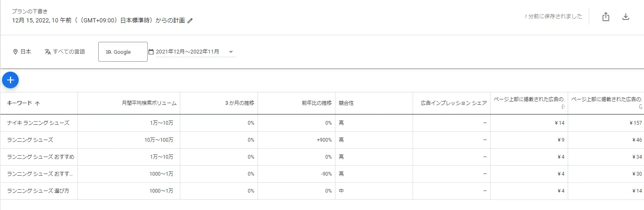644x210 pixels.
Task: Click the 日本 location pin filter
Action: tap(22, 52)
